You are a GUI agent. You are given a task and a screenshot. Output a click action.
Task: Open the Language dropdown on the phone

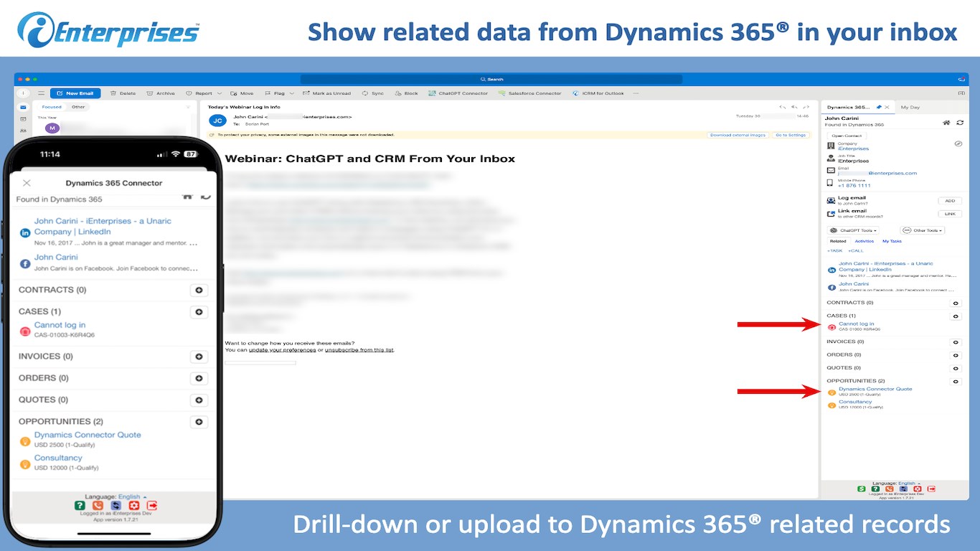pos(132,496)
